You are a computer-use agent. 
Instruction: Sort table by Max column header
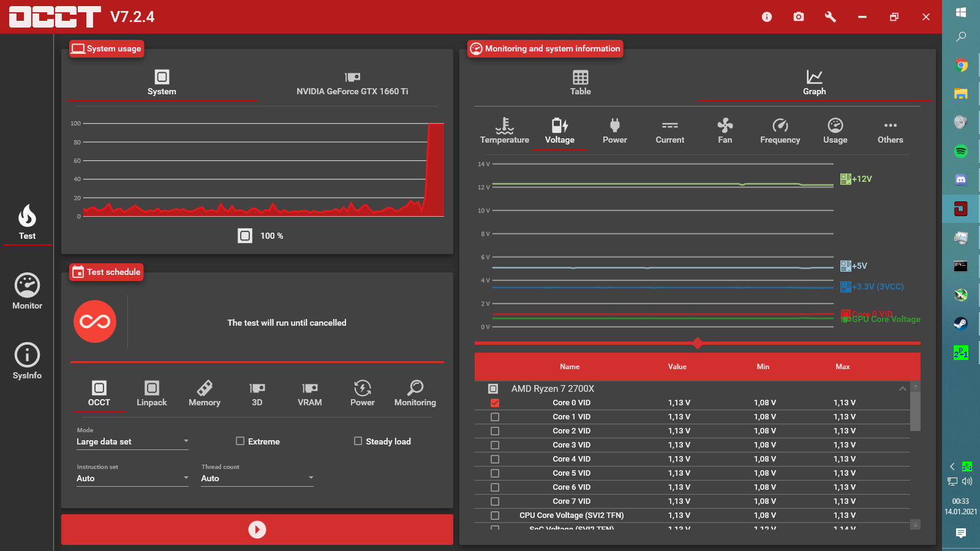pyautogui.click(x=843, y=367)
